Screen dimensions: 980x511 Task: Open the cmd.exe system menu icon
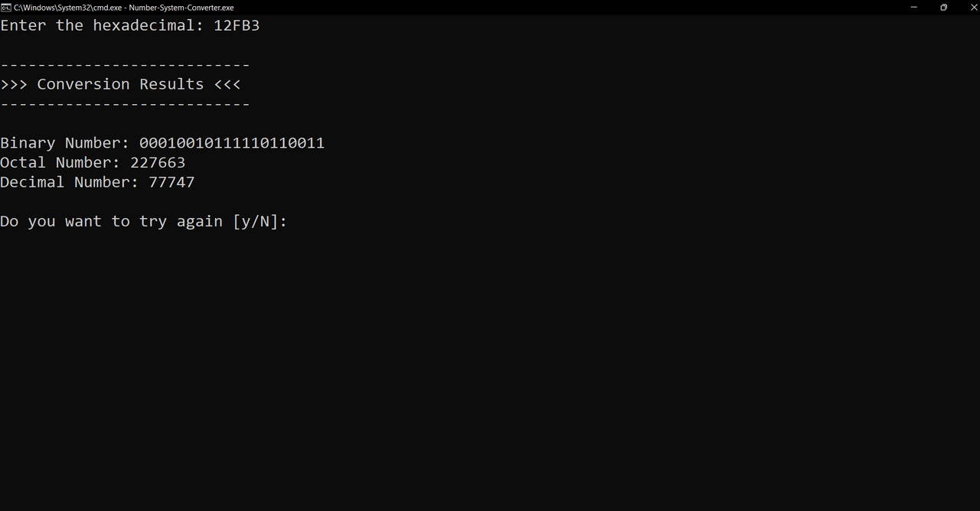[6, 7]
